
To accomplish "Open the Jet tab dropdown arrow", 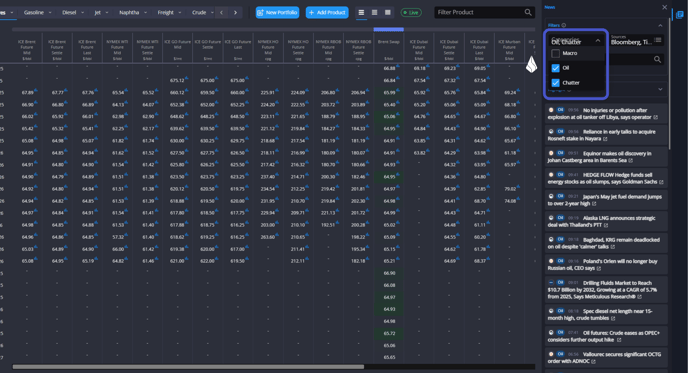I will click(107, 13).
